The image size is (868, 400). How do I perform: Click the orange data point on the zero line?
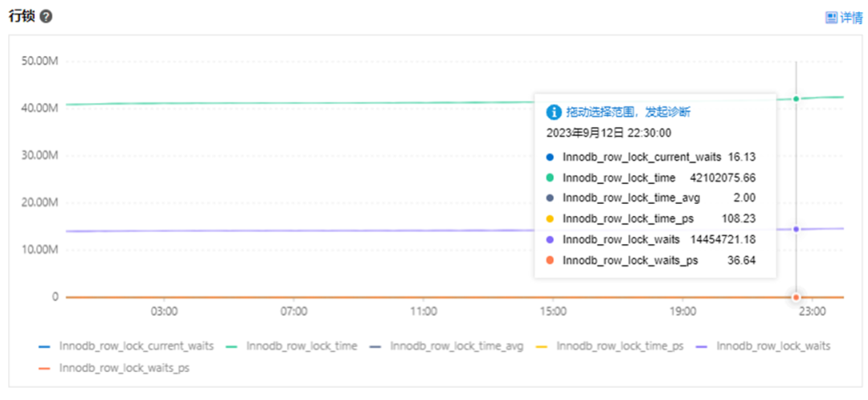coord(796,298)
